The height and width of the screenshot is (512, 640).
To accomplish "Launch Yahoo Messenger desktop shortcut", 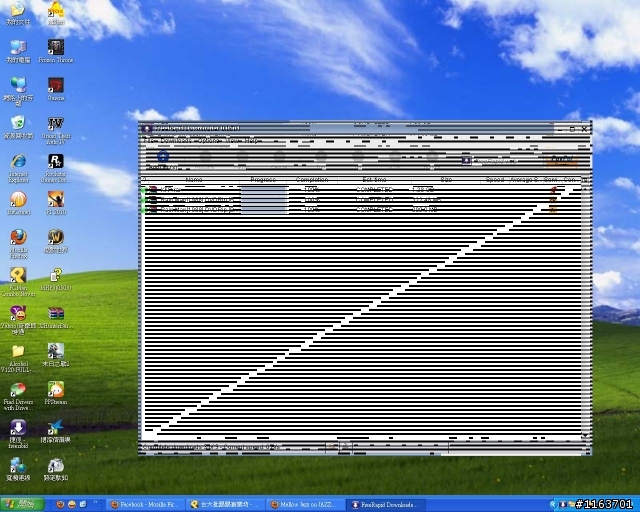I will coord(18,320).
